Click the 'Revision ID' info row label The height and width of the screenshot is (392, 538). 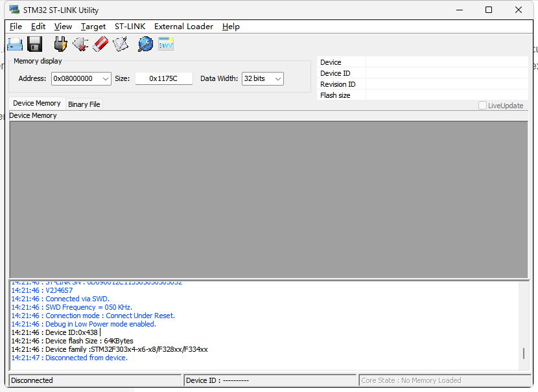click(338, 84)
